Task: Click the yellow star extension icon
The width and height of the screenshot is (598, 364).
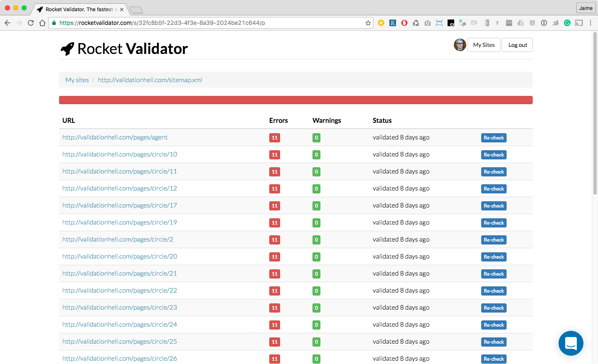Action: point(381,23)
